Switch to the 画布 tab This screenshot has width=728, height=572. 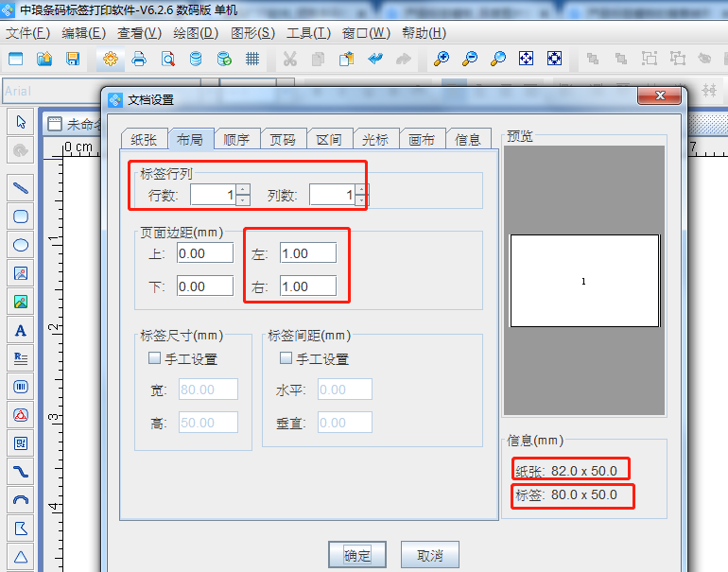[422, 139]
